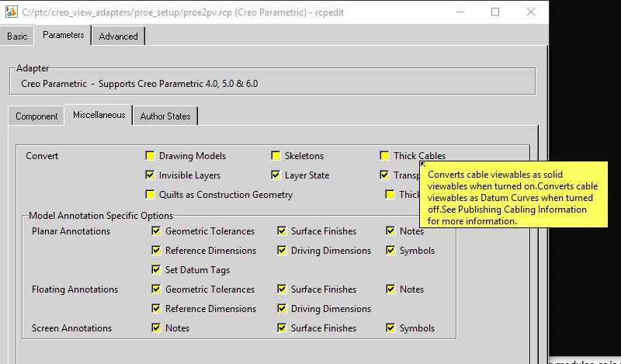
Task: Toggle the checkbox beside the partly hidden Transp label
Action: [384, 175]
